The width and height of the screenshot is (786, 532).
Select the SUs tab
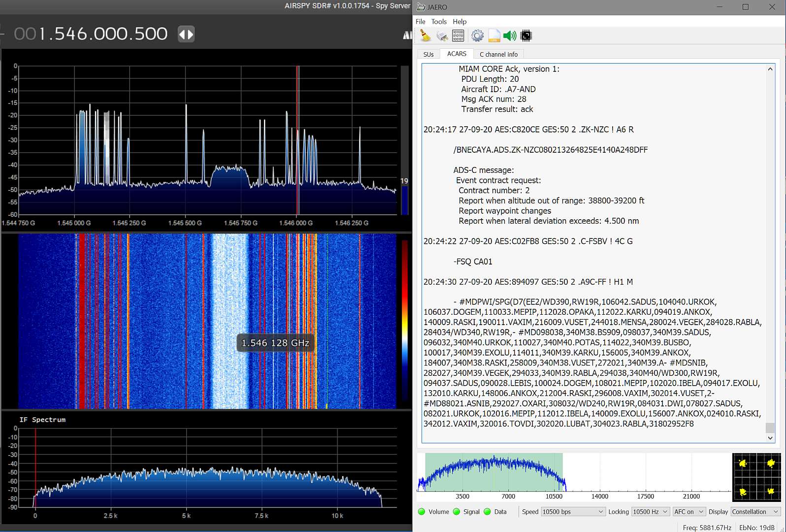pyautogui.click(x=428, y=54)
